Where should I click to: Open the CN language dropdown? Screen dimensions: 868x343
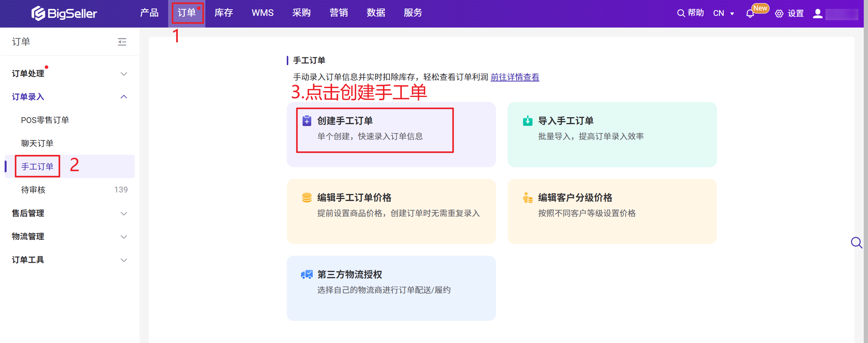coord(723,13)
